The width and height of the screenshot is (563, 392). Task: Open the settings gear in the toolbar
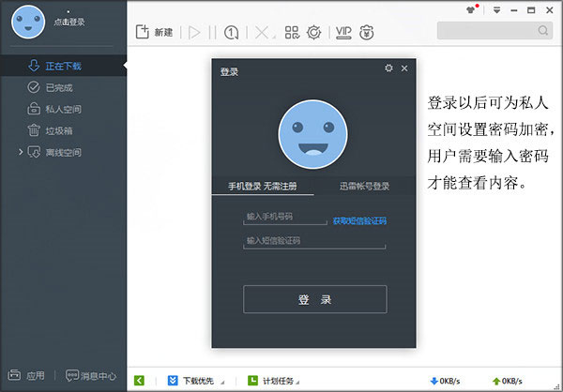313,32
